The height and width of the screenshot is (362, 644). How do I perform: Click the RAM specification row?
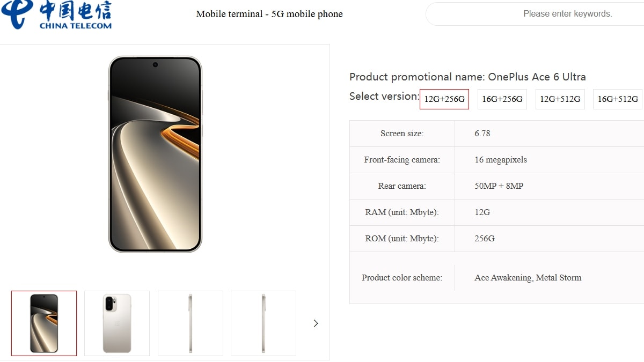coord(401,212)
